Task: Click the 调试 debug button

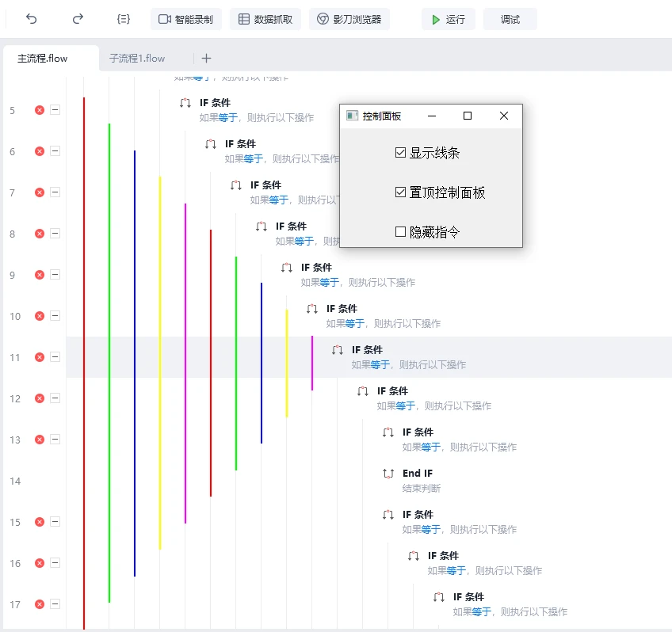Action: [510, 19]
